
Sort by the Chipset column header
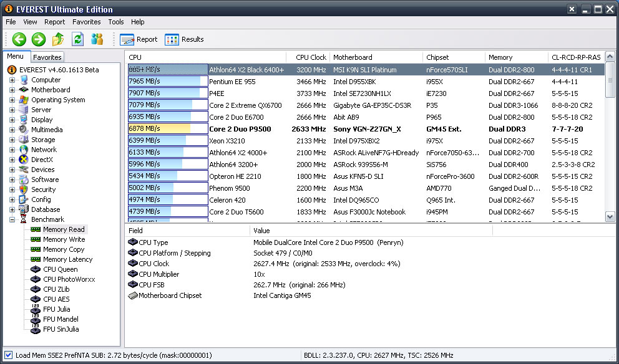(x=454, y=57)
